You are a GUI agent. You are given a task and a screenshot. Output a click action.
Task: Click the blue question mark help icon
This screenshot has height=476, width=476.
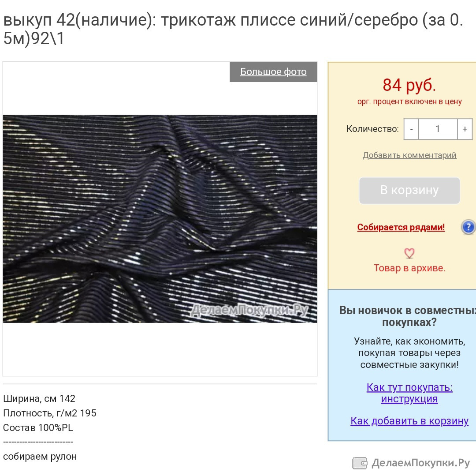468,227
